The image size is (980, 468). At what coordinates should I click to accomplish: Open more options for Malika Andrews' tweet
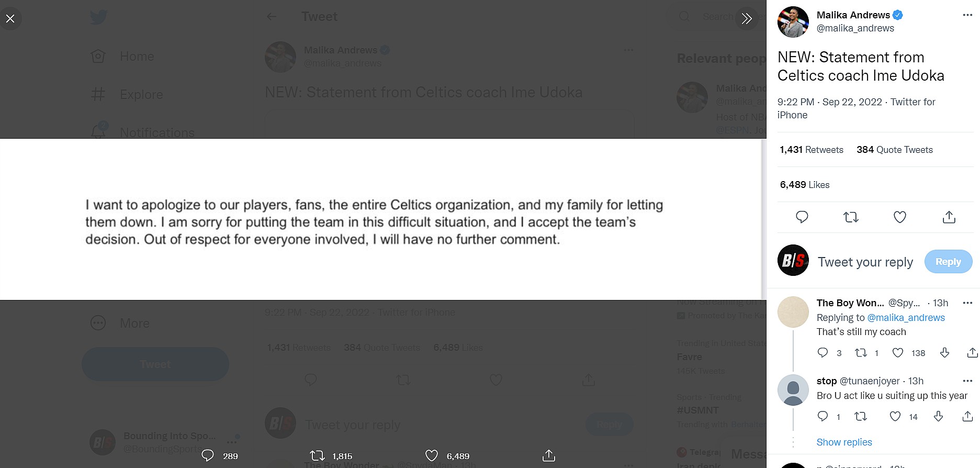[967, 15]
